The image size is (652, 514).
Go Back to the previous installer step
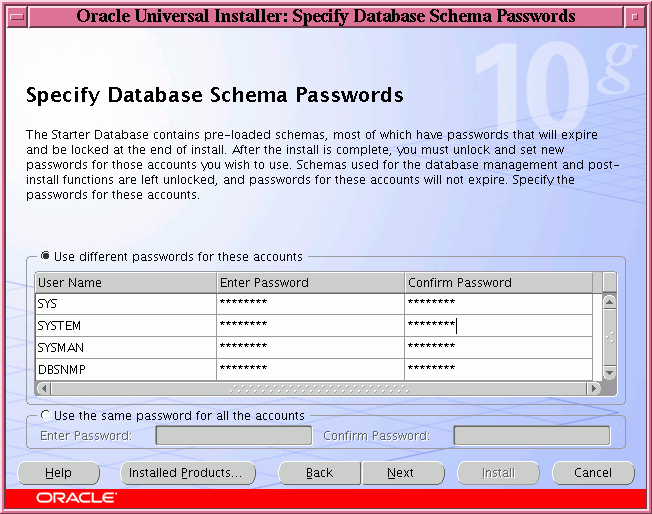click(319, 473)
